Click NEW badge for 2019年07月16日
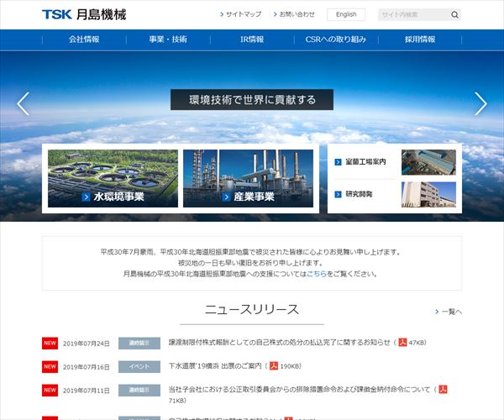Viewport: 504px width, 420px height. pos(50,366)
